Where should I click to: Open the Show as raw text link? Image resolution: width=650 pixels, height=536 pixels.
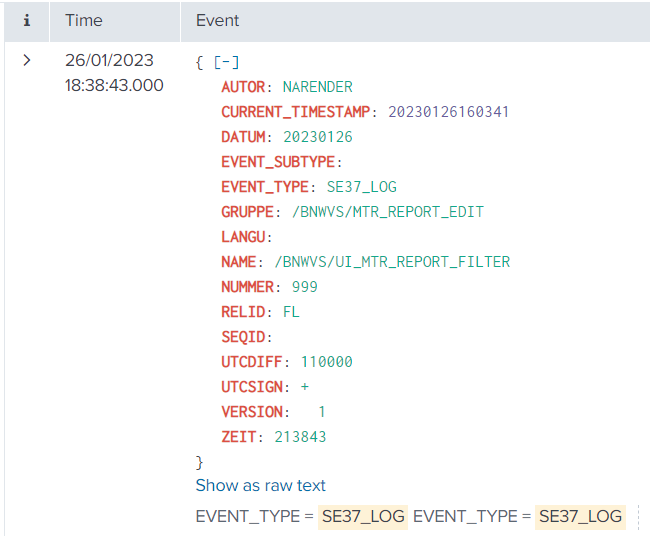point(260,485)
